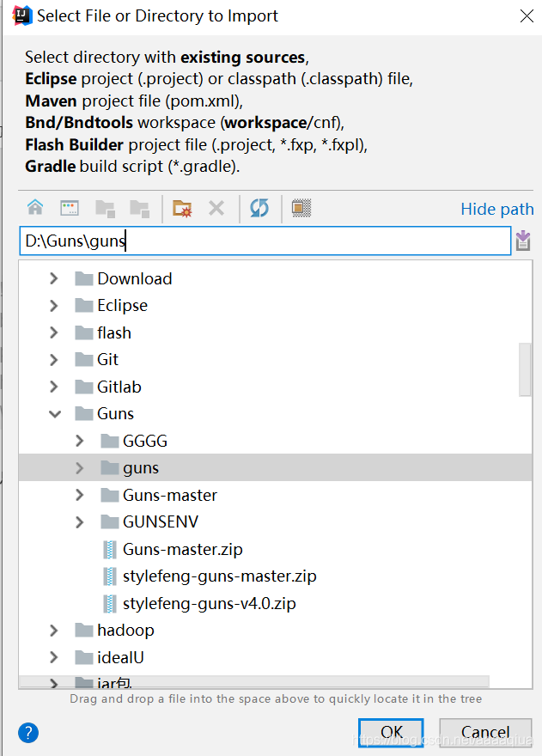542x756 pixels.
Task: Select the 'hadoop' folder label
Action: (x=126, y=631)
